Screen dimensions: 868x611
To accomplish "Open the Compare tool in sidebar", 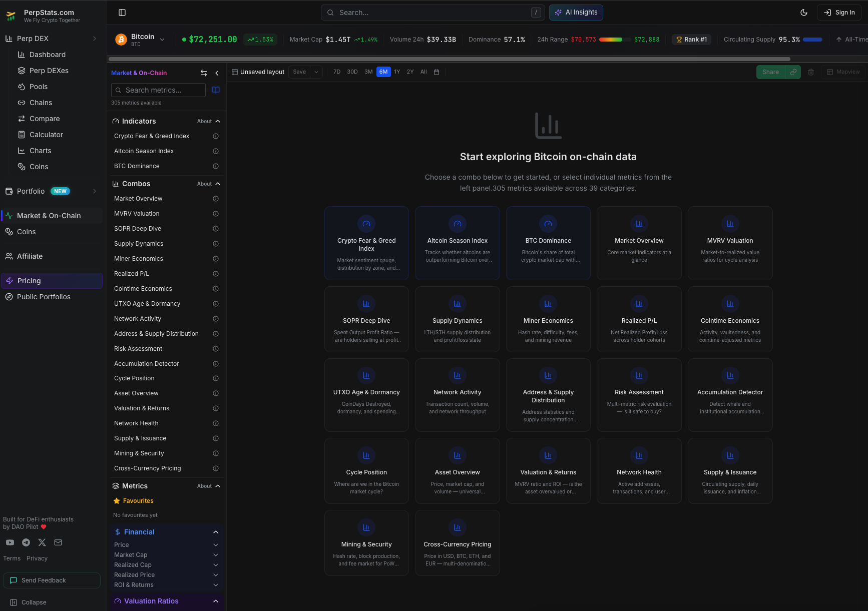I will click(x=44, y=119).
